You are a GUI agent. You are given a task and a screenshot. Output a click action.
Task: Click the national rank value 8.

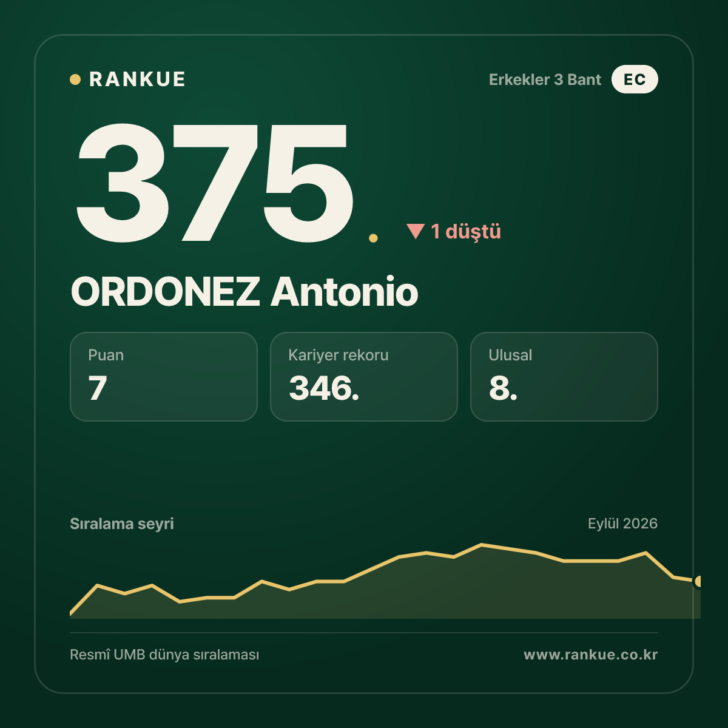504,388
